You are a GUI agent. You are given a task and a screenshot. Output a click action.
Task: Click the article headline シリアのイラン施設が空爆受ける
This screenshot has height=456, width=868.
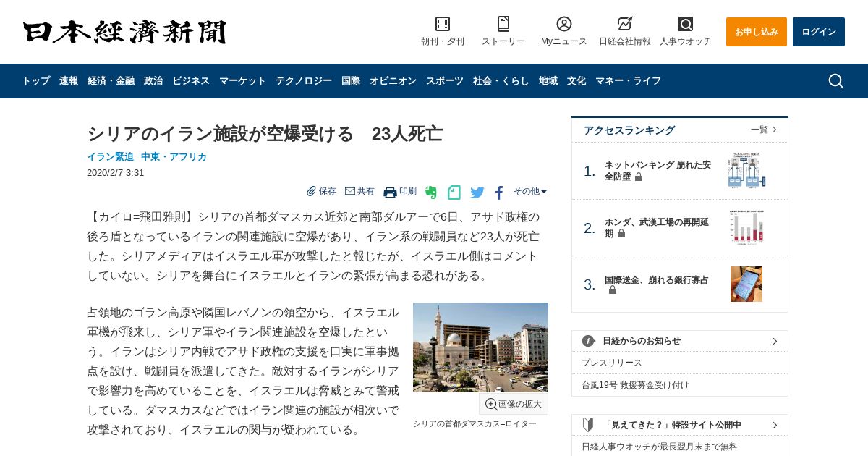point(265,134)
